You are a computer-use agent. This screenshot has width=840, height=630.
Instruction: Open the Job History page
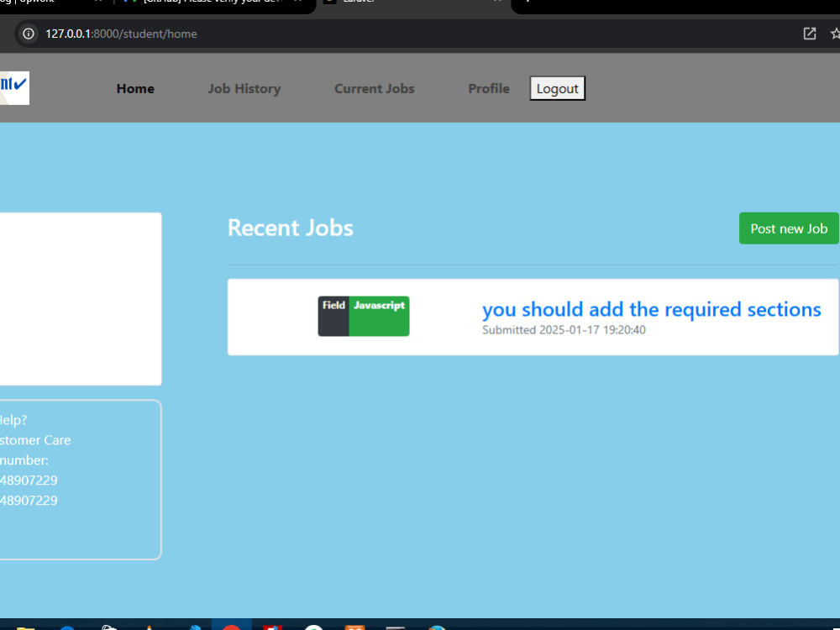click(x=244, y=88)
